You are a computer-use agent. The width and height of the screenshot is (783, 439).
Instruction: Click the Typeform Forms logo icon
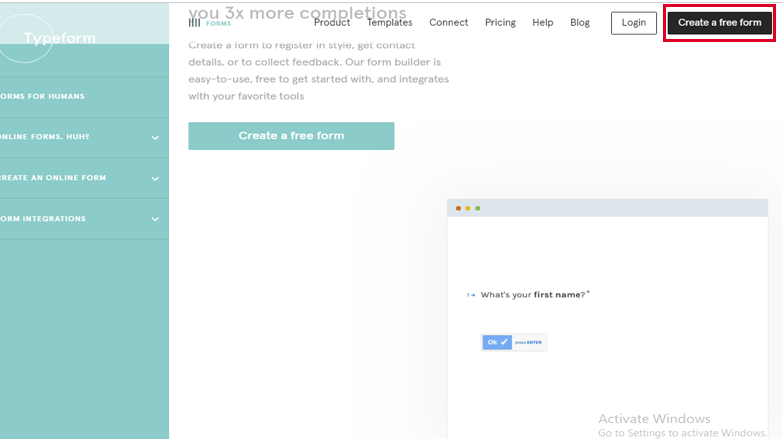[x=194, y=23]
